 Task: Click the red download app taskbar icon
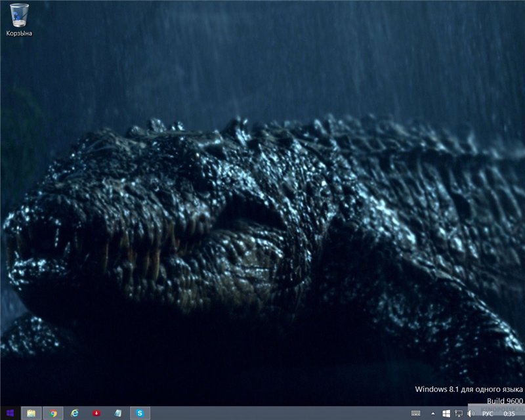(x=96, y=413)
